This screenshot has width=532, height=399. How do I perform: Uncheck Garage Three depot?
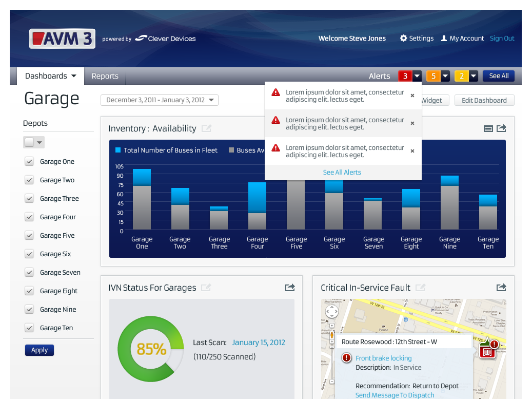click(x=30, y=199)
